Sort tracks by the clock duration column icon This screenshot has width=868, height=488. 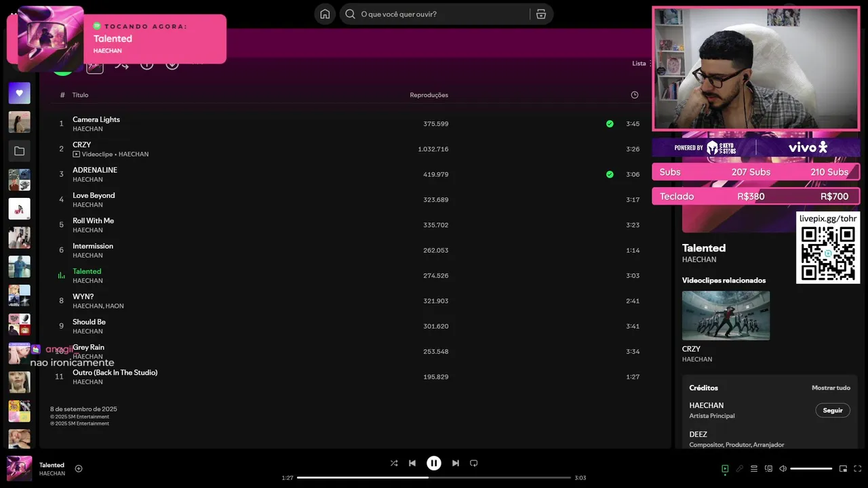635,95
